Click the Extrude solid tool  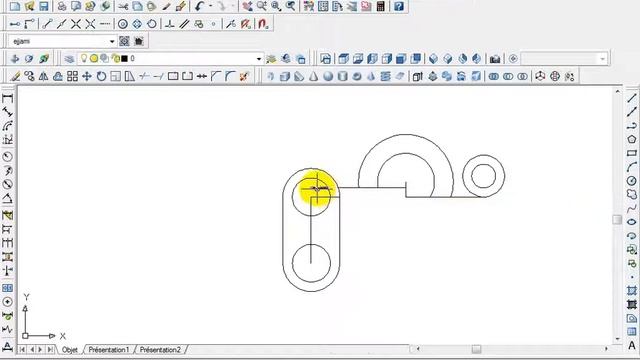click(417, 76)
